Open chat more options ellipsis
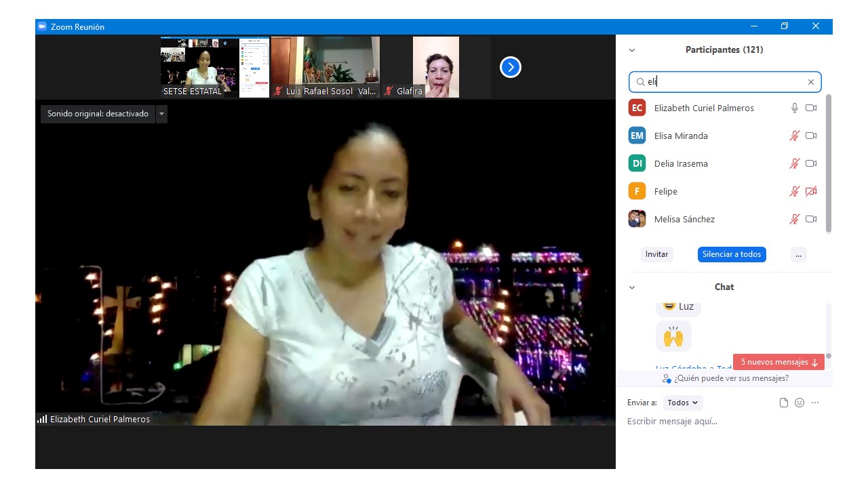Screen dimensions: 868x488 [815, 403]
